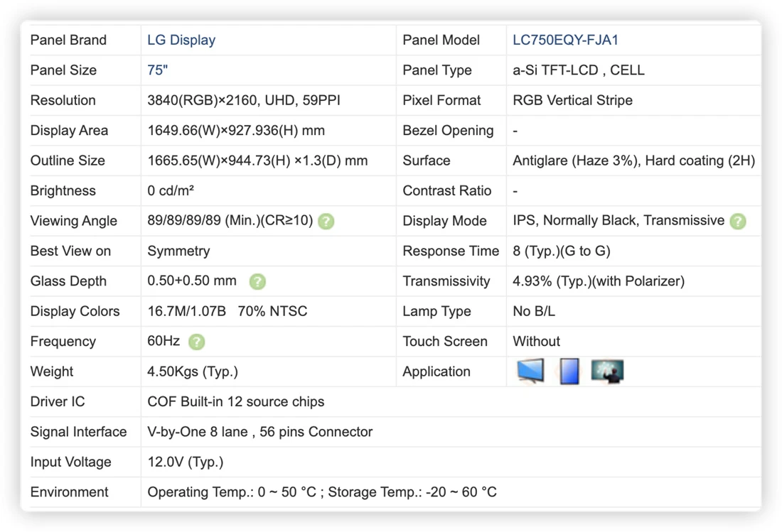Click the Panel Model row label

coord(441,40)
